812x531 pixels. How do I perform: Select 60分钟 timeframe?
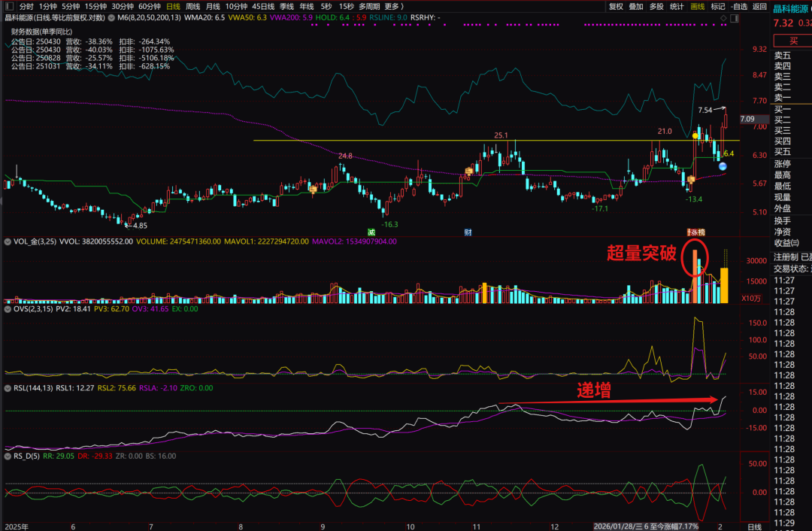[149, 6]
